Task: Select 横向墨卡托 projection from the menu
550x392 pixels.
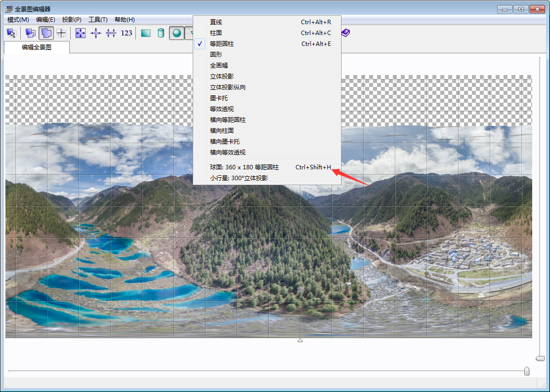Action: pos(267,142)
